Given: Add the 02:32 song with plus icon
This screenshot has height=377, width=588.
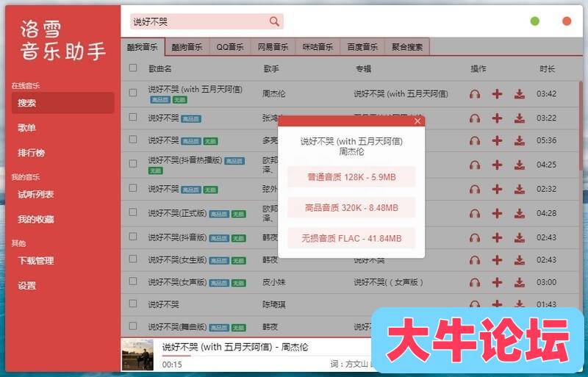Looking at the screenshot, I should pos(497,189).
